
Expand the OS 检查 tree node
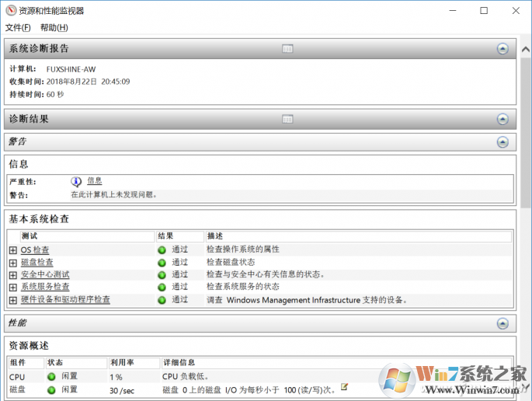[12, 250]
